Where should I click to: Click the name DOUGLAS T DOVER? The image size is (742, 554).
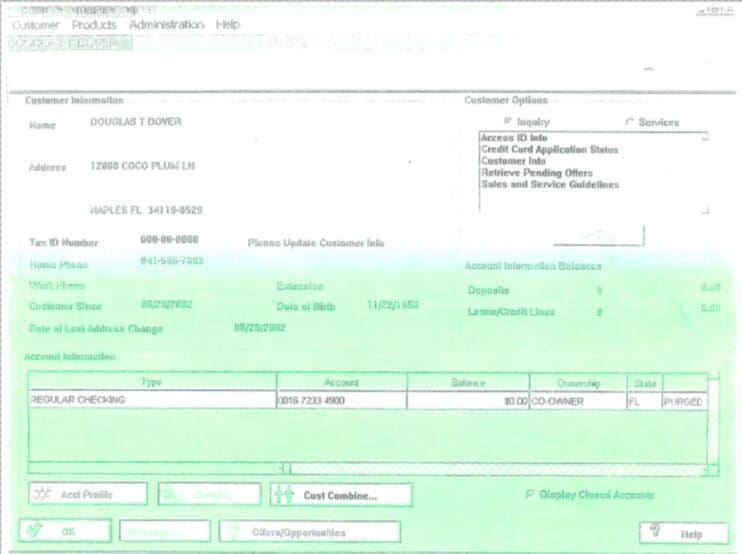pos(136,122)
